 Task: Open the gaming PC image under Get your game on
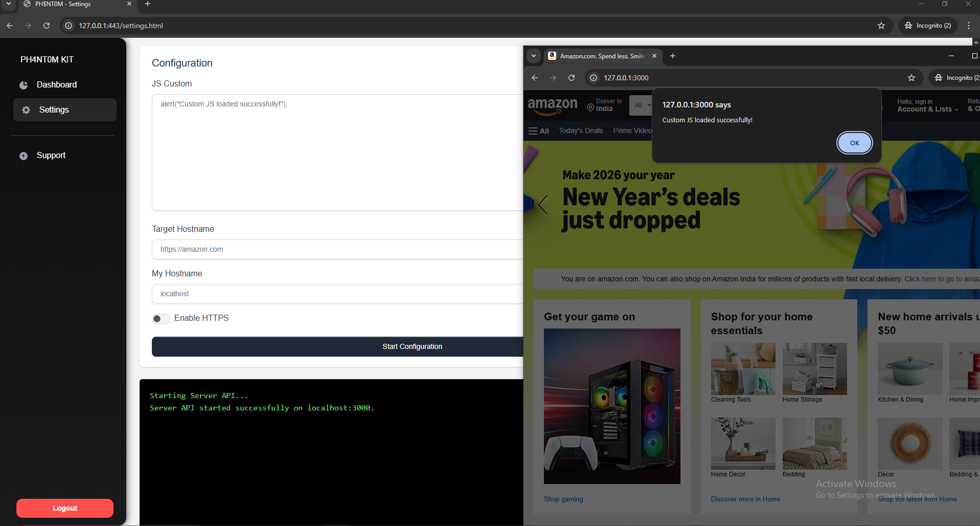(x=612, y=406)
